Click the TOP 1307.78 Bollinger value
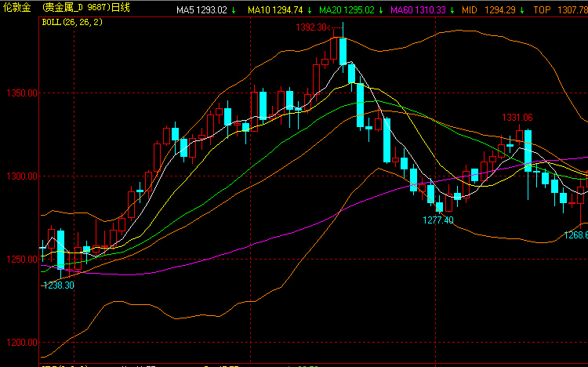Viewport: 588px width, 367px height. coord(561,10)
